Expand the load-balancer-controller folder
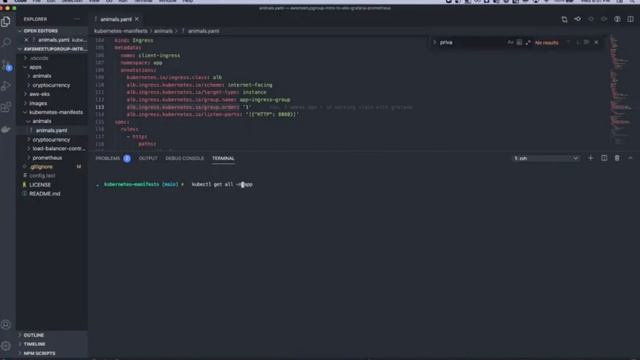This screenshot has height=360, width=640. pos(52,149)
